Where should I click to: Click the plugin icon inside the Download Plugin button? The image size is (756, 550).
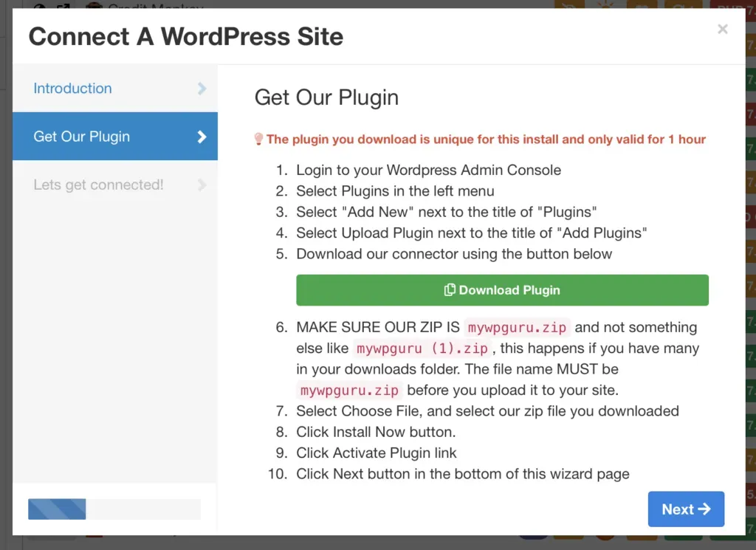[450, 290]
